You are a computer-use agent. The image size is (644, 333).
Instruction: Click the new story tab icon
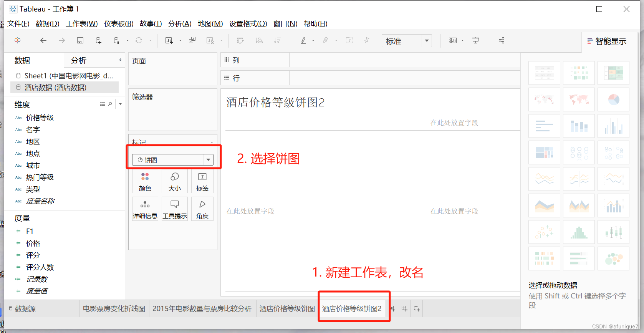(x=417, y=308)
